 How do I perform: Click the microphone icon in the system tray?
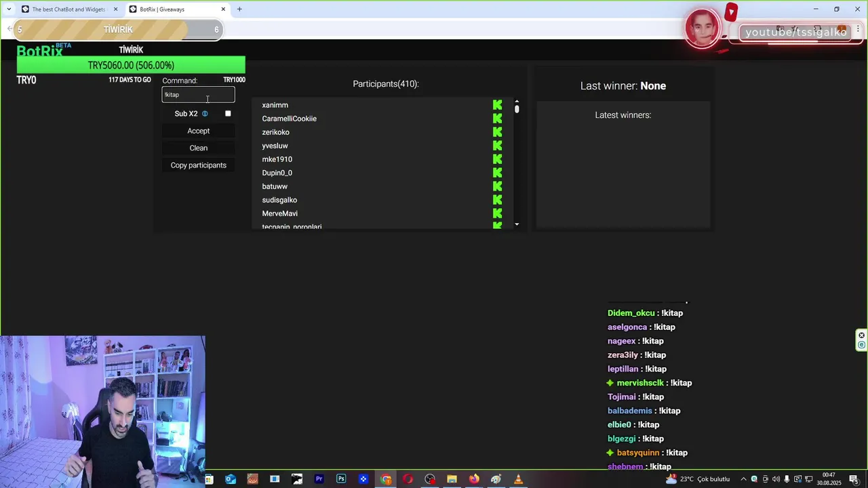pyautogui.click(x=787, y=479)
